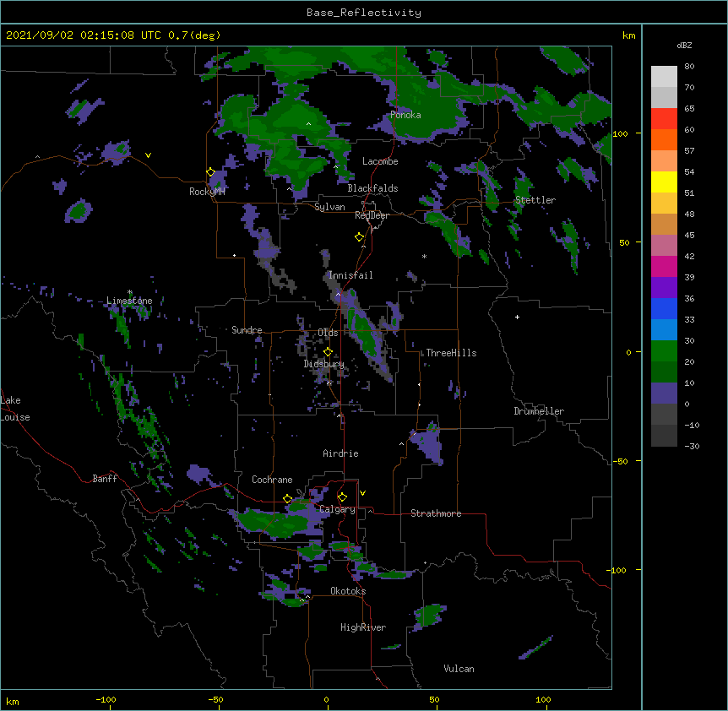
Task: Click the light gray 70 dBZ legend swatch
Action: 664,77
